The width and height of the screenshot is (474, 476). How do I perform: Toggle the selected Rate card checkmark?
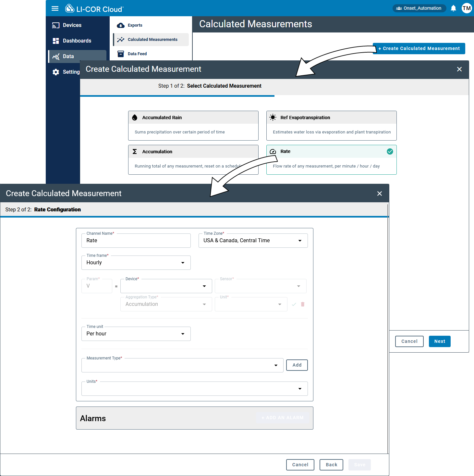point(390,151)
